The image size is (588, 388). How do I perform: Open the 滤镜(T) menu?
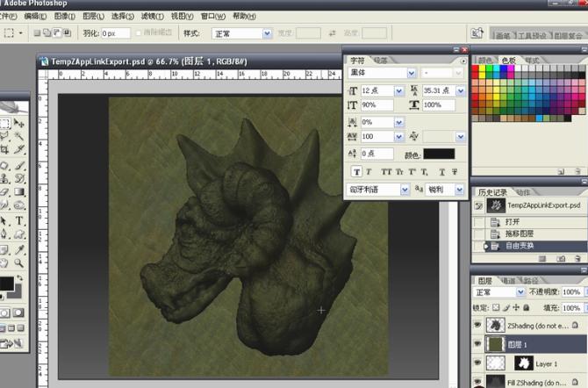tap(152, 17)
